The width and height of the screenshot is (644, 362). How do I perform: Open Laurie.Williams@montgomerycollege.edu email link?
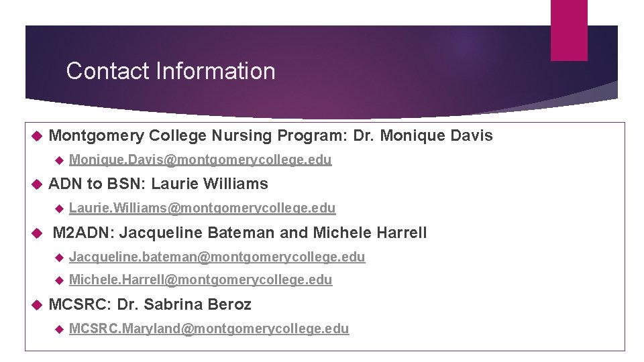click(x=202, y=208)
